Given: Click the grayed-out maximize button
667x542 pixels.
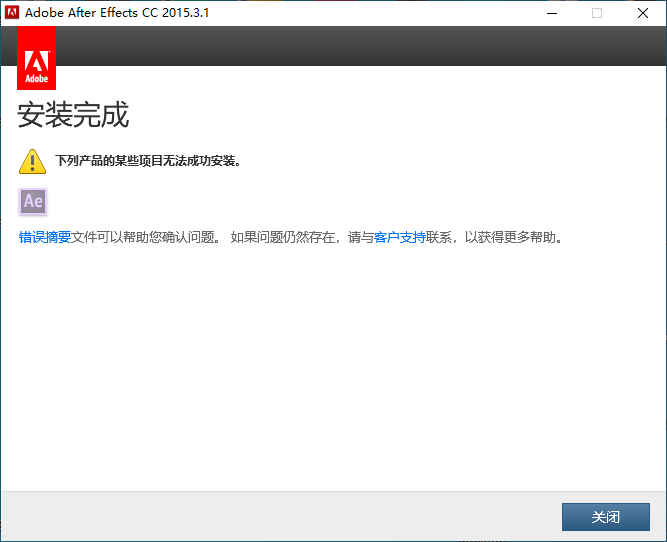Looking at the screenshot, I should click(597, 13).
